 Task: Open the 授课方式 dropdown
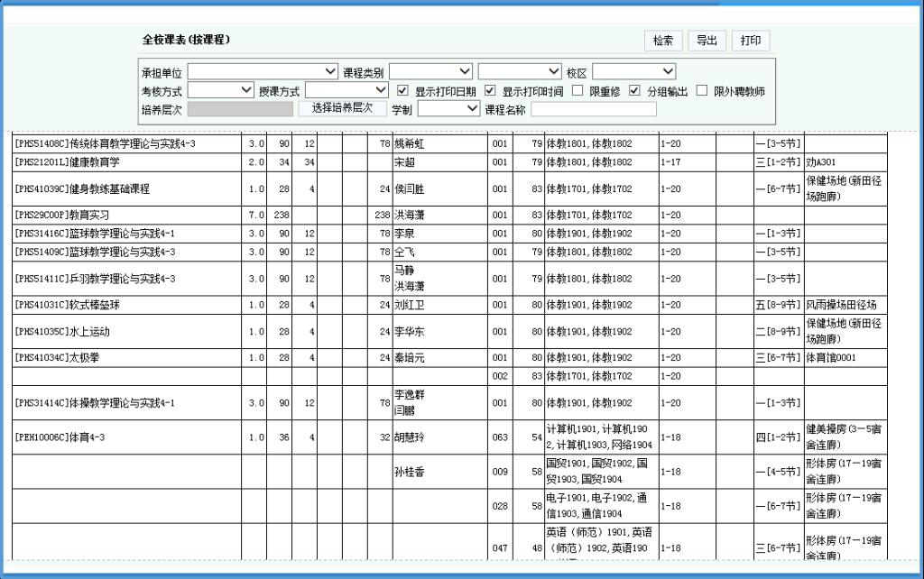click(346, 90)
